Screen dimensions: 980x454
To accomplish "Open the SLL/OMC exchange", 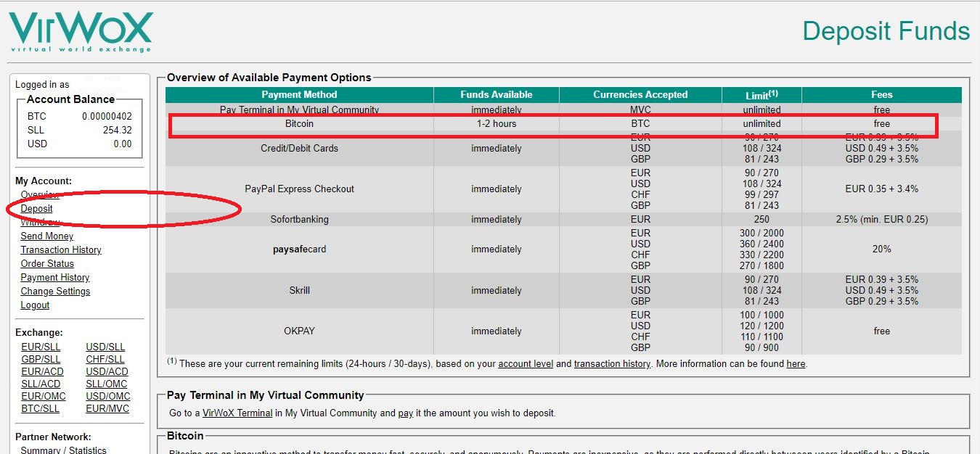I will pos(106,384).
